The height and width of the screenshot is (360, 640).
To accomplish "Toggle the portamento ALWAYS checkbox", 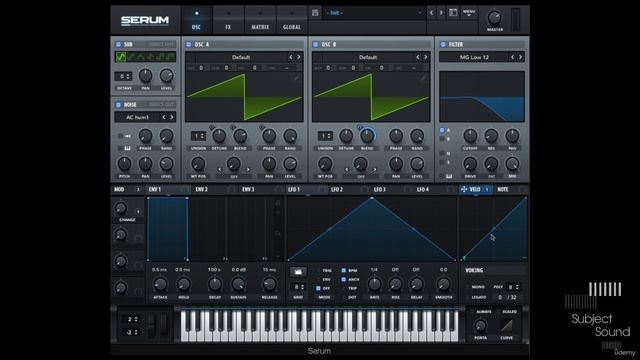I will pyautogui.click(x=473, y=311).
